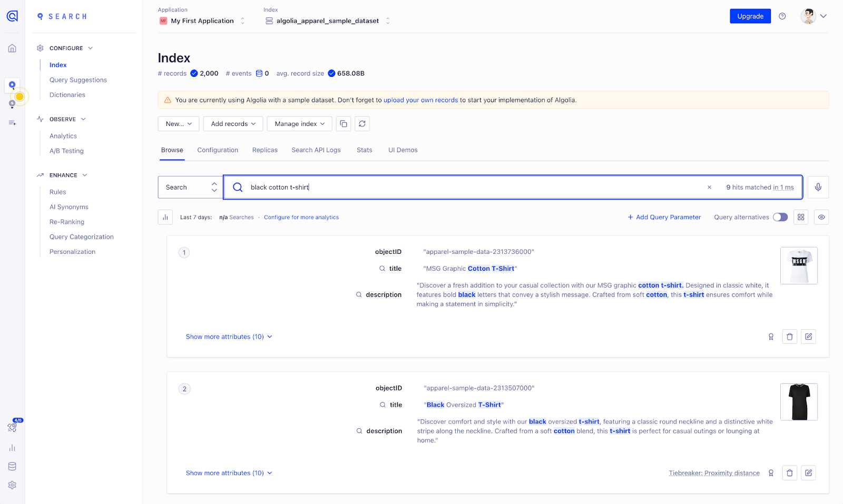Open the Search API Logs tab
Image resolution: width=843 pixels, height=504 pixels.
tap(316, 150)
